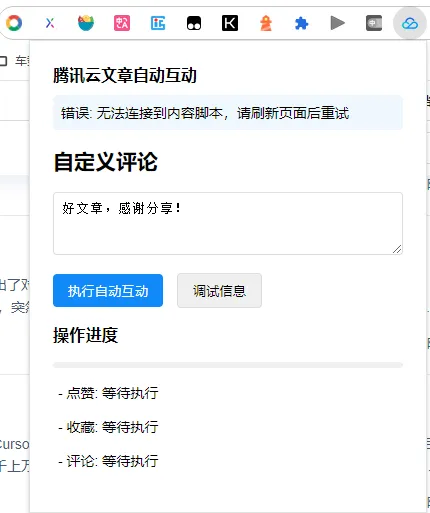The height and width of the screenshot is (513, 430).
Task: Click the gray play-arrow media control icon
Action: click(338, 23)
